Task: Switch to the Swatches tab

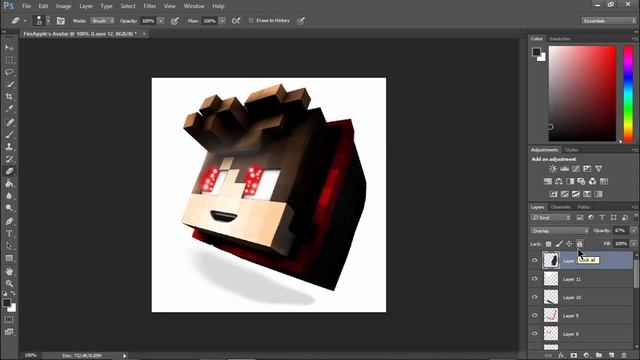Action: [x=560, y=39]
